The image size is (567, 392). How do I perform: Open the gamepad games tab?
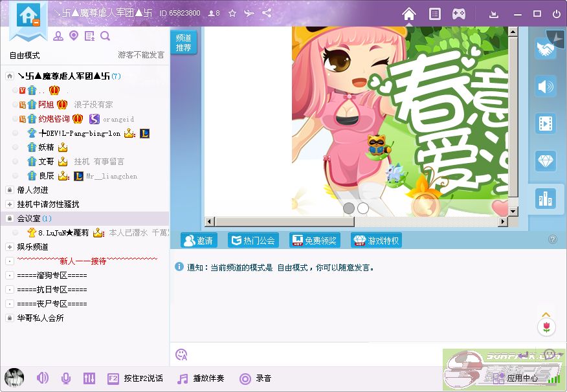click(459, 14)
